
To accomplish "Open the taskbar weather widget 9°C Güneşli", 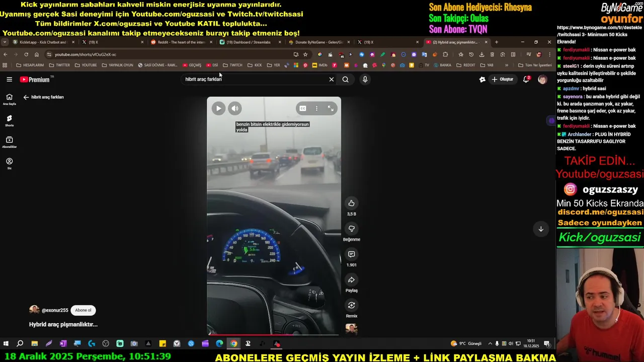I will point(466,344).
